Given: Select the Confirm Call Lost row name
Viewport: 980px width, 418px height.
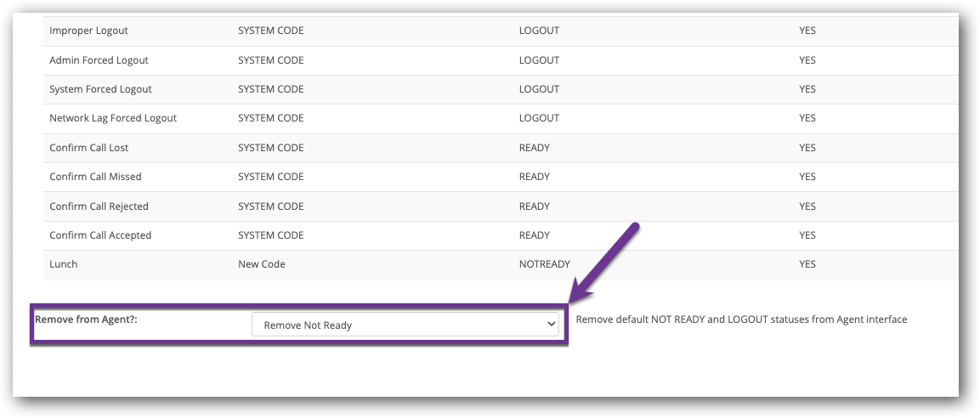Looking at the screenshot, I should pos(88,148).
